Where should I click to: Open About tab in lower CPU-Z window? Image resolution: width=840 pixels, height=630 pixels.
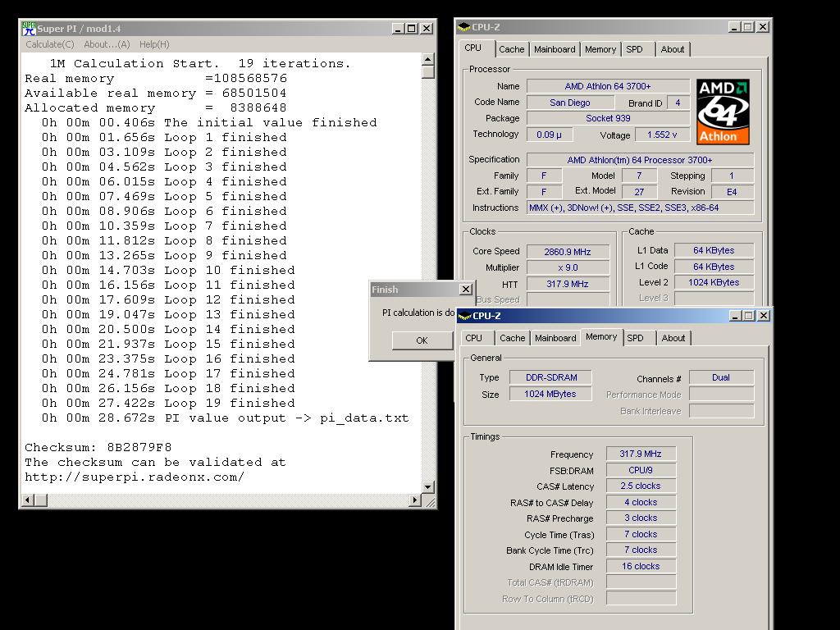point(673,338)
